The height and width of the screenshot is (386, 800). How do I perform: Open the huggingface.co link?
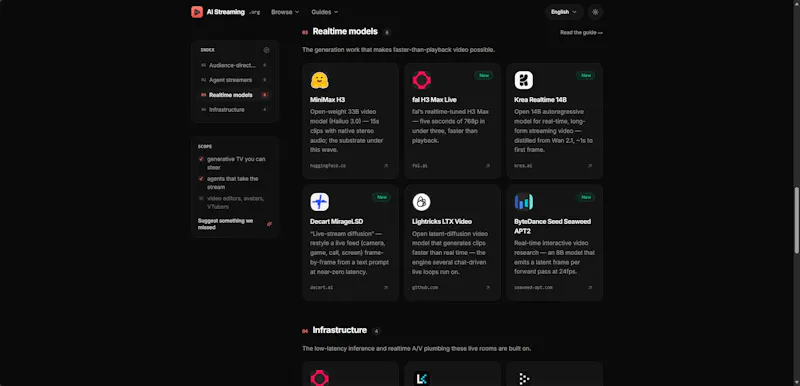click(x=328, y=166)
